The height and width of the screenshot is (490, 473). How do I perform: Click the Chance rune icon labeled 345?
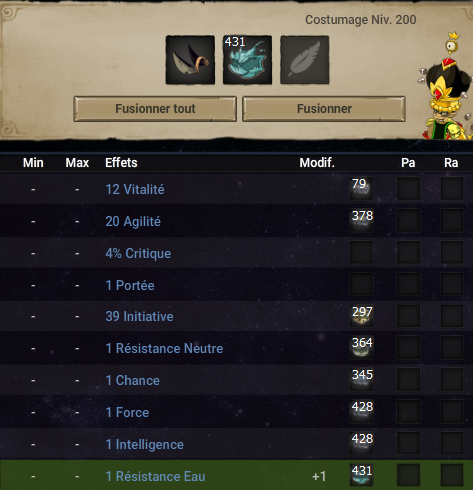[361, 379]
